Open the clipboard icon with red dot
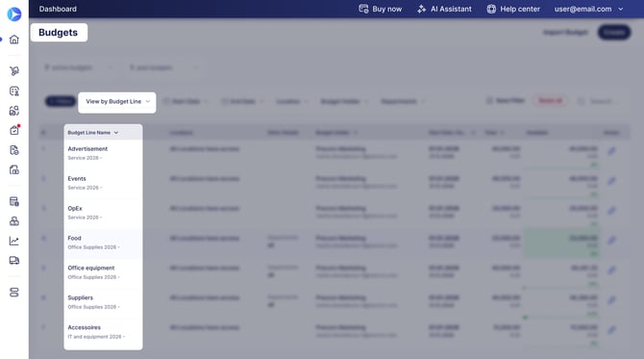 pos(14,130)
